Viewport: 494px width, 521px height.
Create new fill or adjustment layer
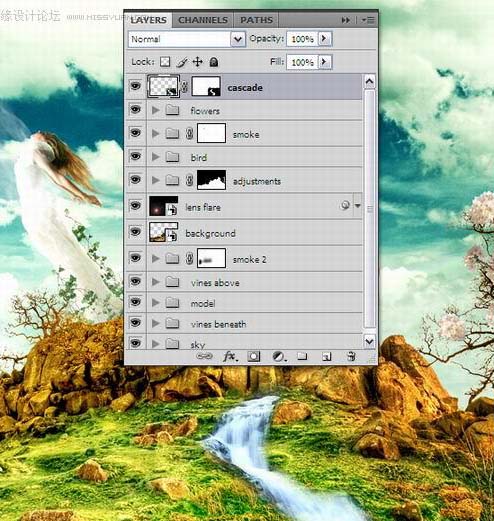tap(278, 357)
